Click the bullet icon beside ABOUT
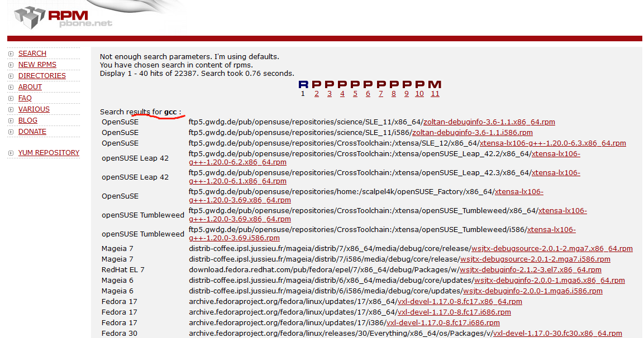The image size is (644, 338). [x=11, y=87]
